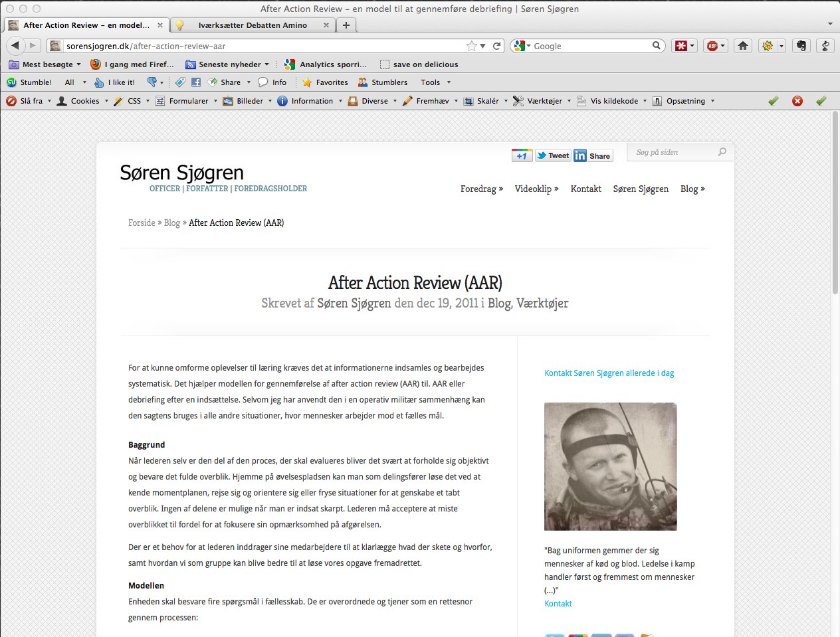Click the Evernote elephant icon
The height and width of the screenshot is (637, 840).
tap(801, 46)
